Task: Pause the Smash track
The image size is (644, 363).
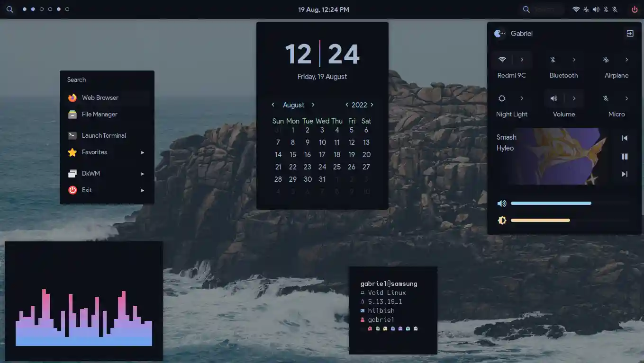Action: [x=625, y=156]
